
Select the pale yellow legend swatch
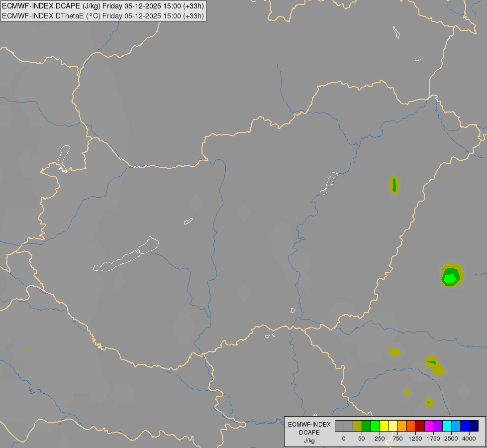(x=393, y=426)
